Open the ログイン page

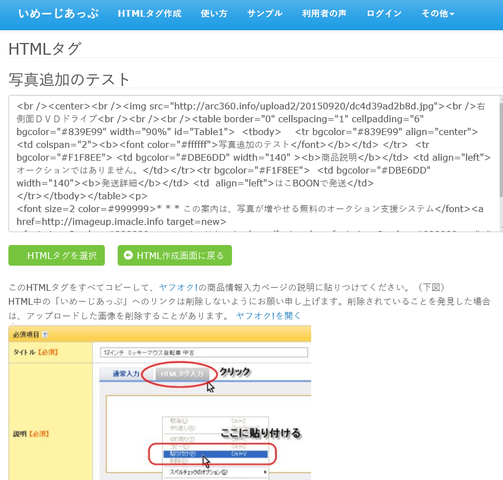384,14
